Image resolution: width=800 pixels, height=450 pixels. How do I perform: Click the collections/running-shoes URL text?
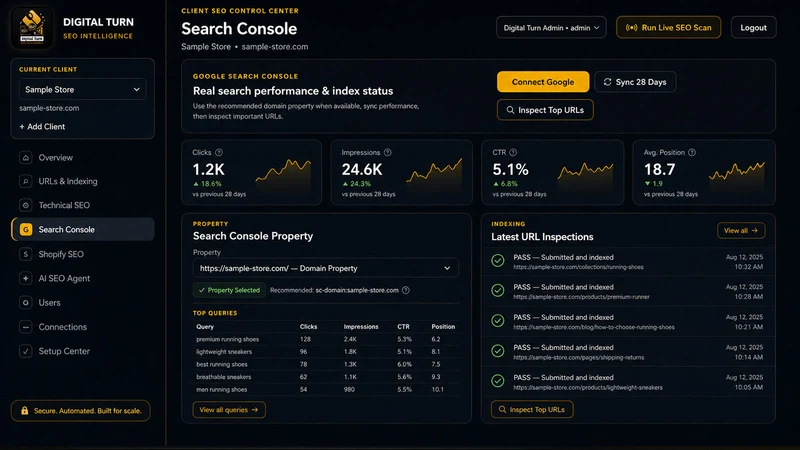[x=578, y=267]
